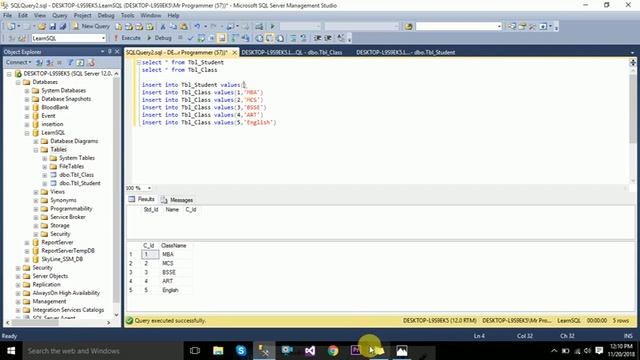Open Skype from the taskbar

pos(241,351)
